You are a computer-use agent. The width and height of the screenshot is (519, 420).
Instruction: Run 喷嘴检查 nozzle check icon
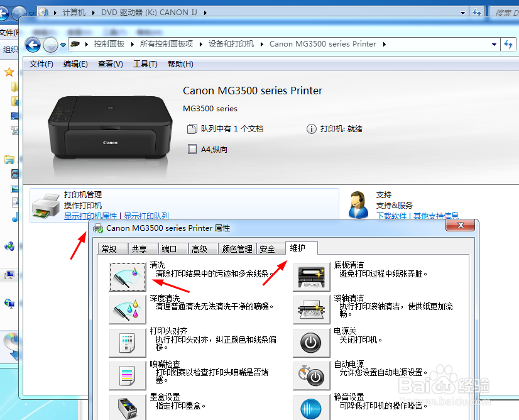128,375
